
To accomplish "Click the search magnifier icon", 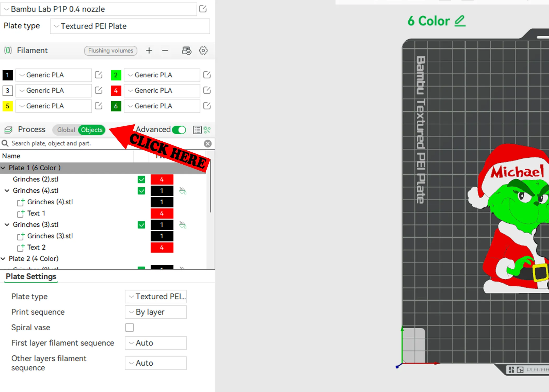I will point(5,143).
